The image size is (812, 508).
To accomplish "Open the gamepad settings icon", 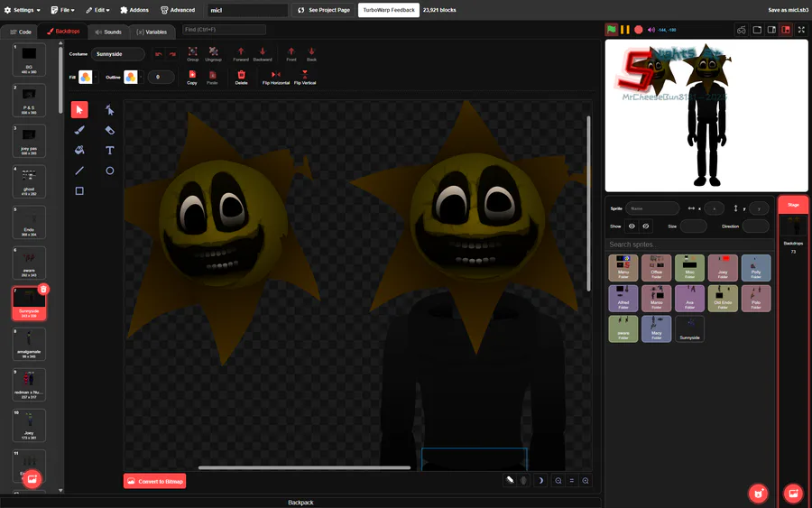I will [742, 30].
